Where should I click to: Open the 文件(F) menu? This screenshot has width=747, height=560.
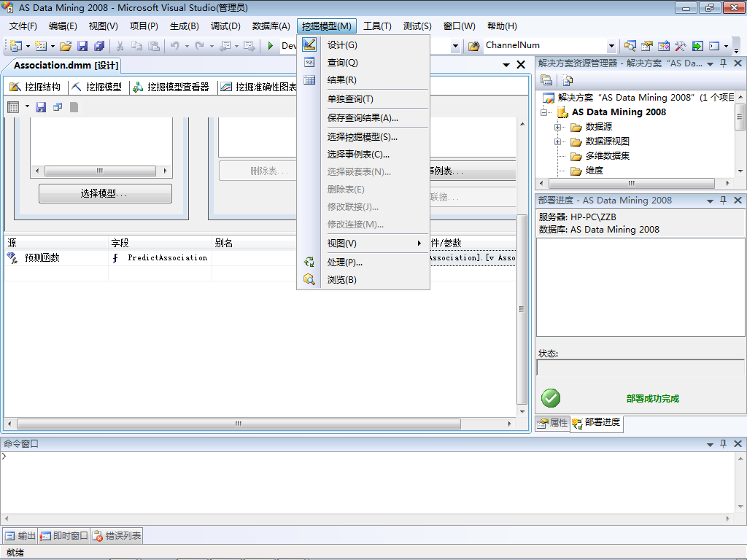(23, 26)
